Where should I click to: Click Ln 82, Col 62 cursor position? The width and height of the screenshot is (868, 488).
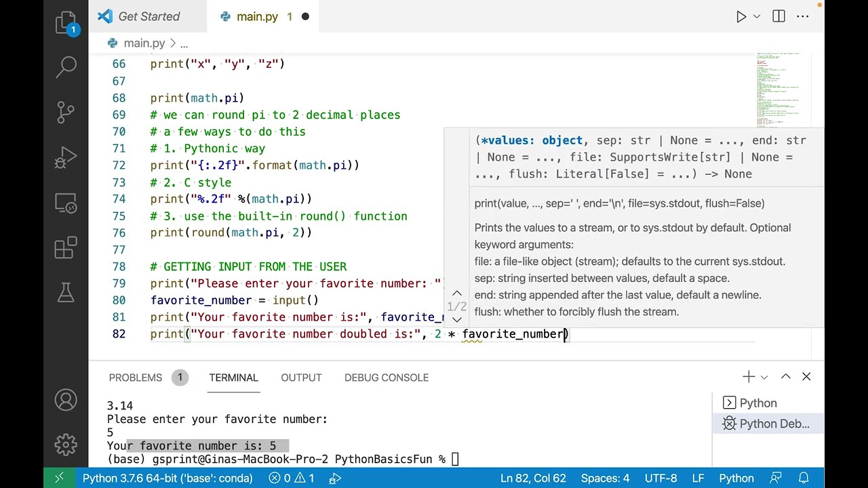533,478
